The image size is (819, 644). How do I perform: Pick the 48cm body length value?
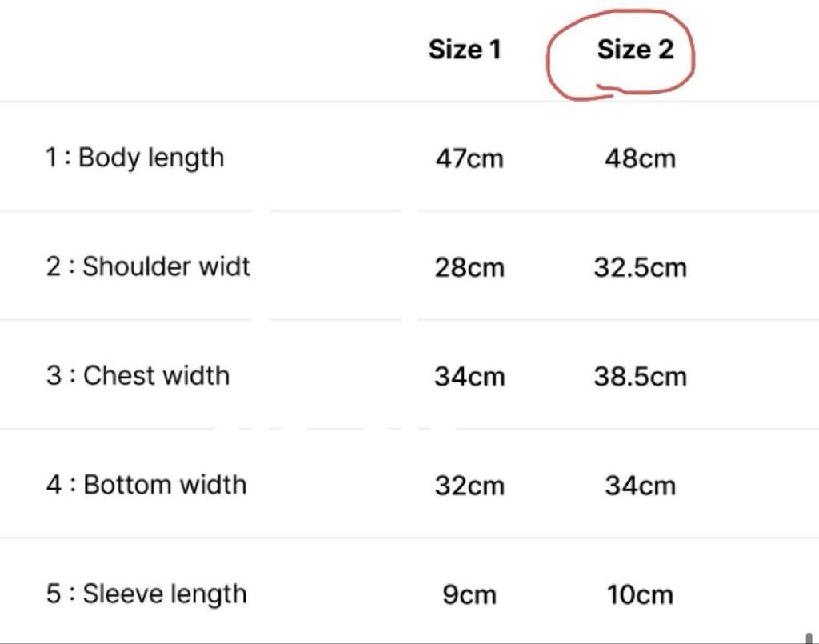click(x=640, y=158)
